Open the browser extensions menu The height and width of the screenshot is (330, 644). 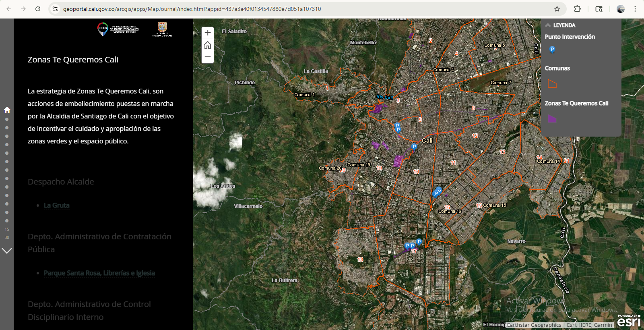[577, 9]
